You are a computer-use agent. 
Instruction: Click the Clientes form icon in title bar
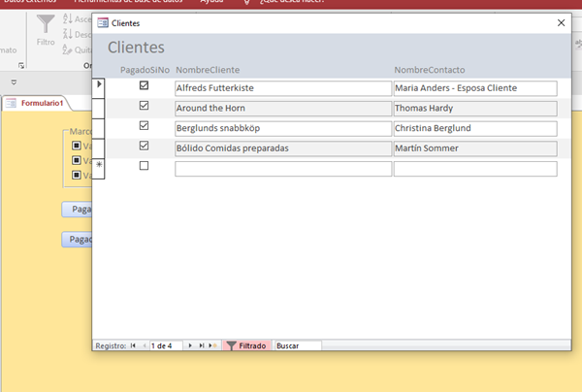click(x=103, y=23)
